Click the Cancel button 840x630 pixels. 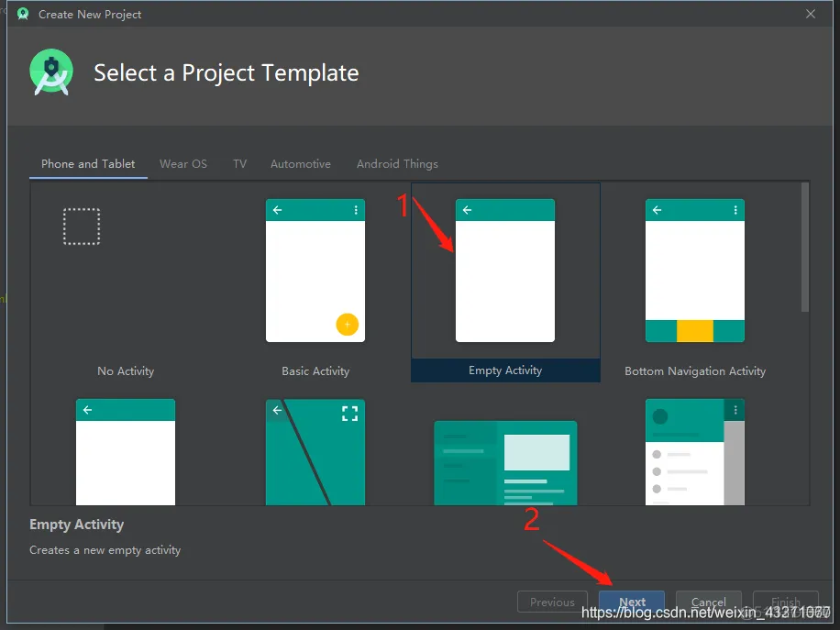(x=709, y=602)
